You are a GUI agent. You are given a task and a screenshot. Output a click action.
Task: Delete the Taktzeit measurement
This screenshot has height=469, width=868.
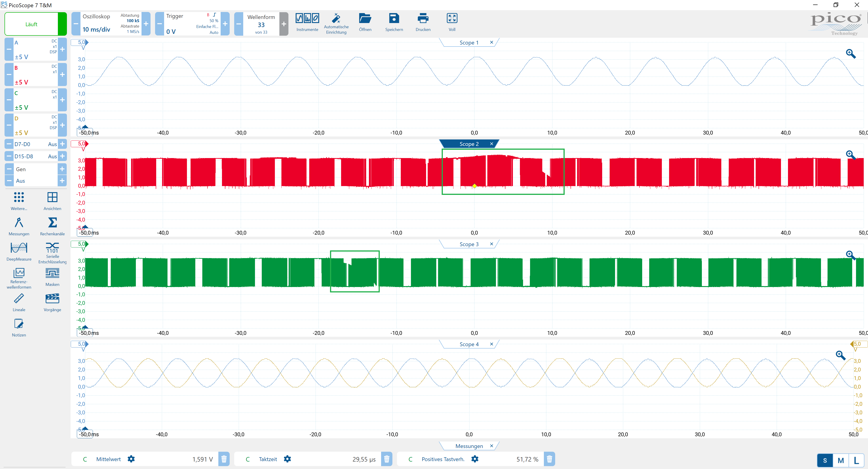pos(387,459)
